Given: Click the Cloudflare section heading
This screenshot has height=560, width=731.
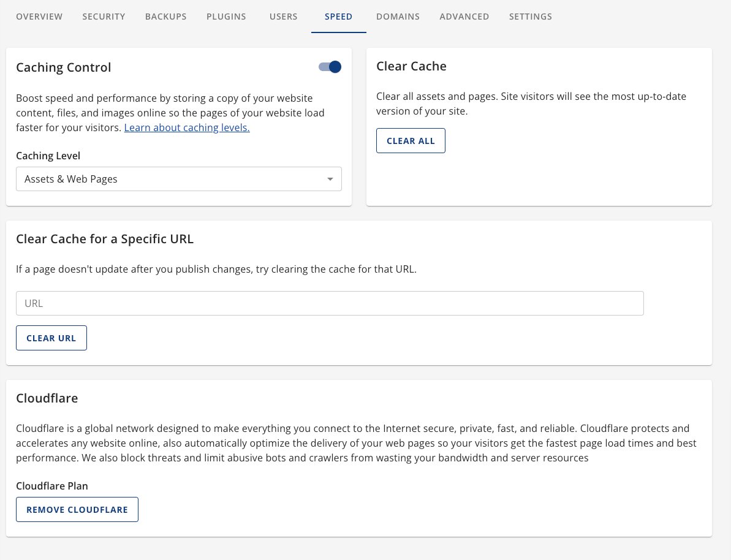Looking at the screenshot, I should click(x=47, y=398).
